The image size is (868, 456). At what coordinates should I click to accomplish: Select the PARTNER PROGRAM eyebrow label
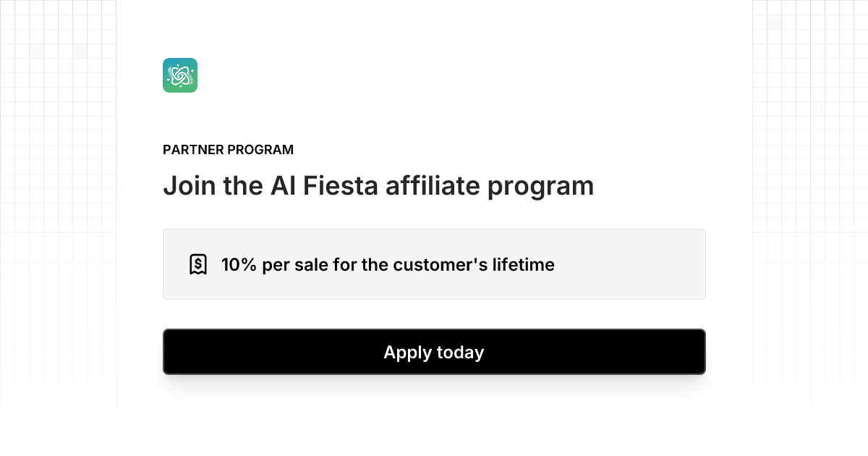(x=228, y=150)
